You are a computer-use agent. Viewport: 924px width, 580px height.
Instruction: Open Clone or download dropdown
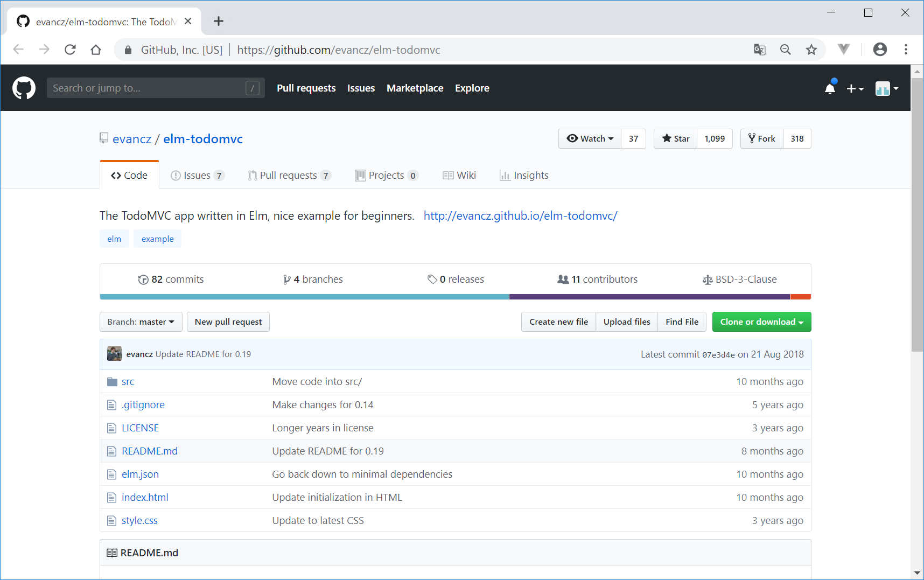click(761, 322)
